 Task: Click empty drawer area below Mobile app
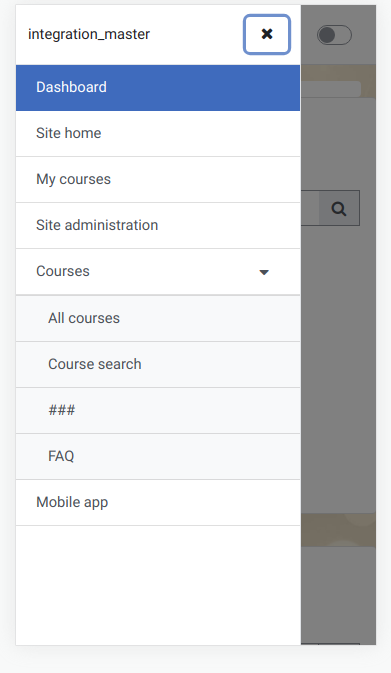coord(158,585)
